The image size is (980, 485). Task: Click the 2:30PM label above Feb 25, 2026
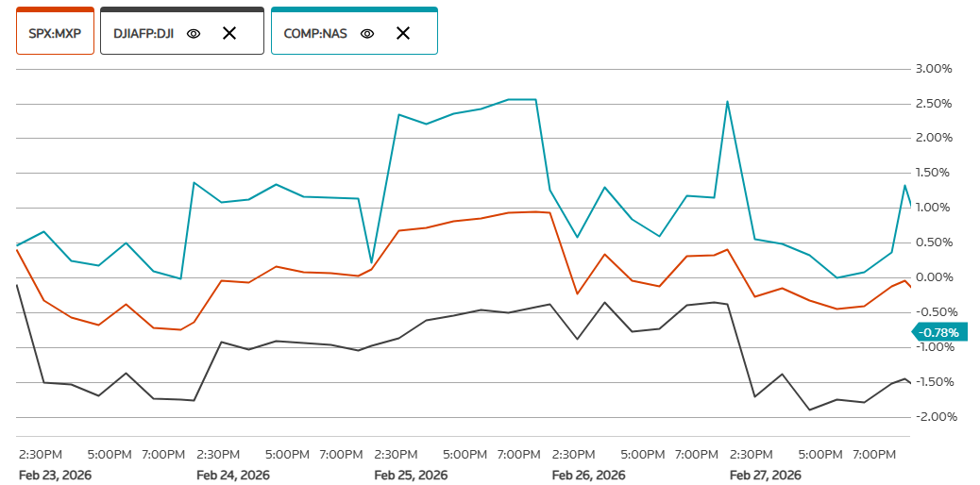[x=397, y=455]
